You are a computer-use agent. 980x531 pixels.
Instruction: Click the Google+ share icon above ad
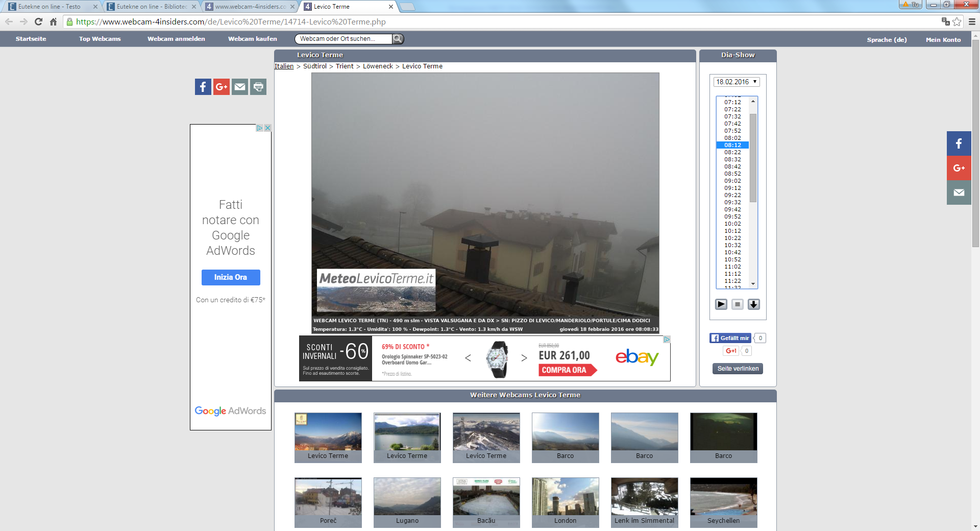coord(221,87)
